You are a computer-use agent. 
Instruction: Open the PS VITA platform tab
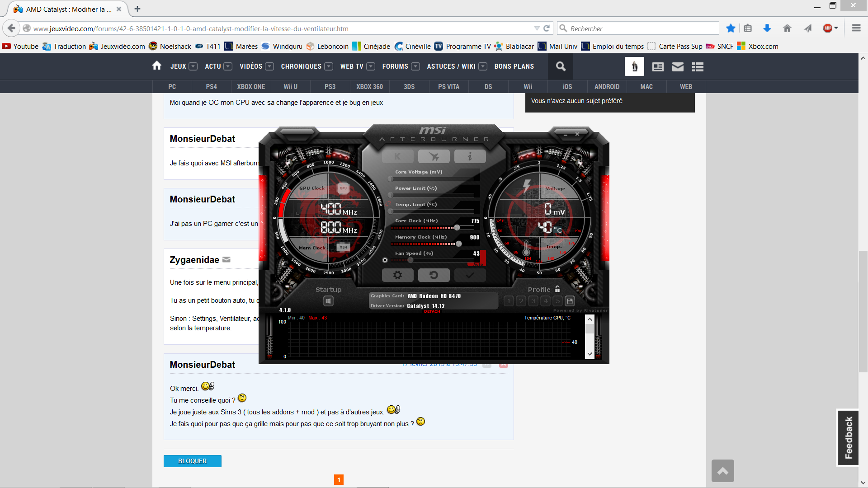pyautogui.click(x=448, y=87)
